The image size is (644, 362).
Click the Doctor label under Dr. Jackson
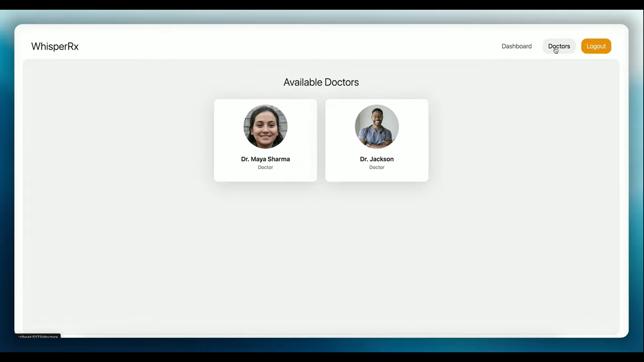pyautogui.click(x=377, y=167)
